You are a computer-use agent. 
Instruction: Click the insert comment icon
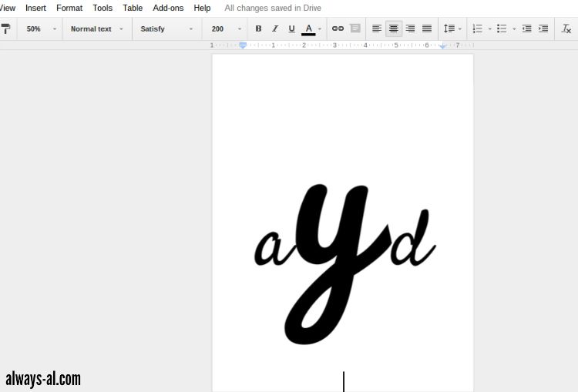tap(355, 28)
